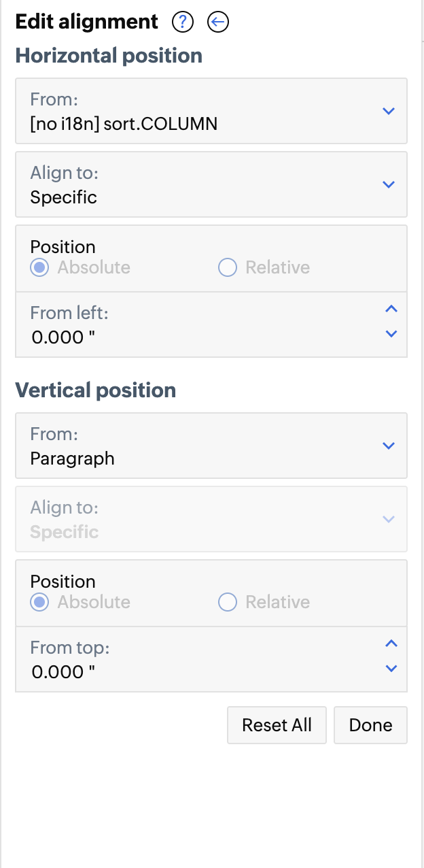The image size is (424, 868).
Task: Click the help question mark icon
Action: tap(183, 22)
